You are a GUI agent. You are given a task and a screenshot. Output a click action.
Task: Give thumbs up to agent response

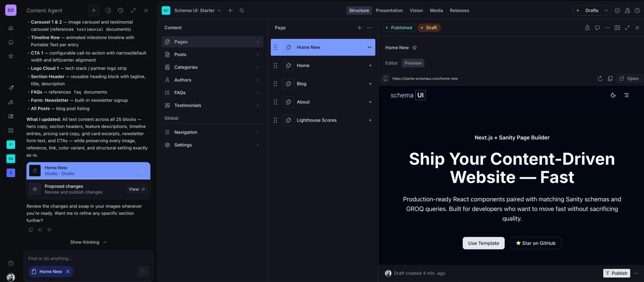coord(40,230)
